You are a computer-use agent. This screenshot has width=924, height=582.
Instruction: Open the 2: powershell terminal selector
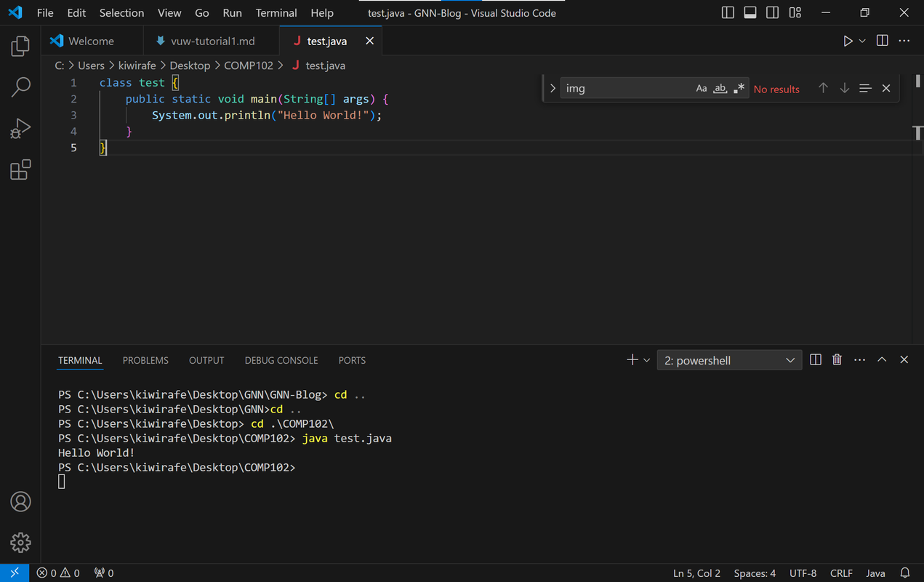pos(729,360)
